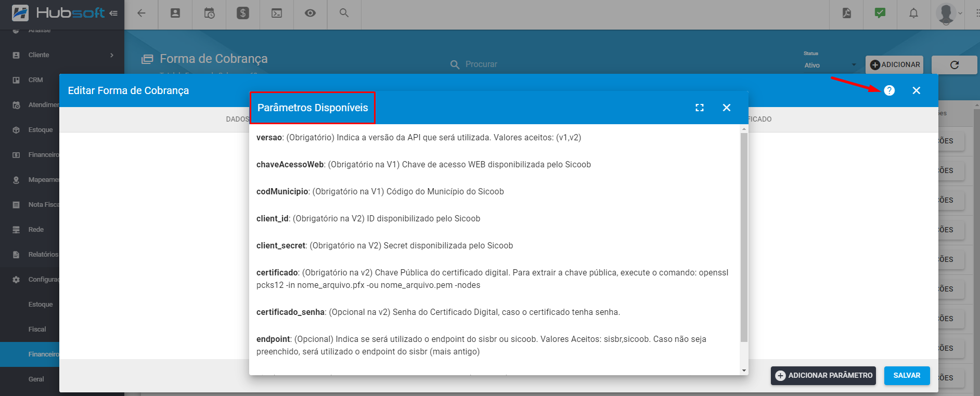The height and width of the screenshot is (396, 980).
Task: Click the certificado_senha parameter text
Action: pos(438,312)
